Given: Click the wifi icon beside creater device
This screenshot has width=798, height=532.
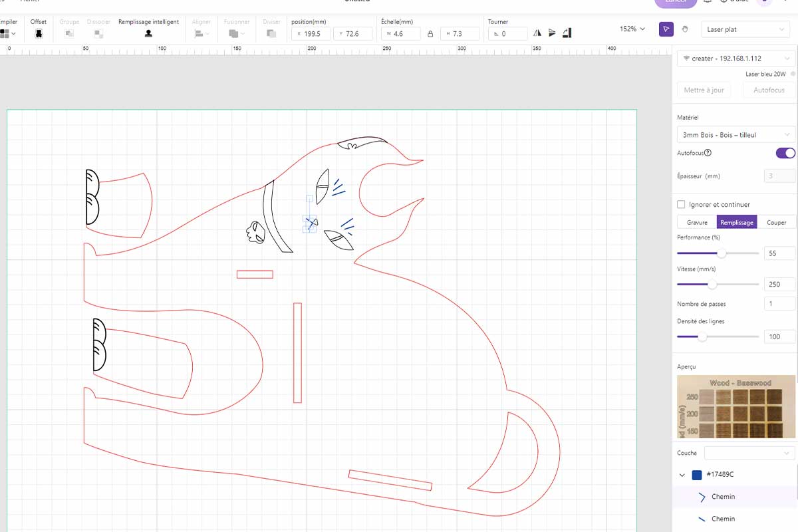Looking at the screenshot, I should pyautogui.click(x=686, y=59).
